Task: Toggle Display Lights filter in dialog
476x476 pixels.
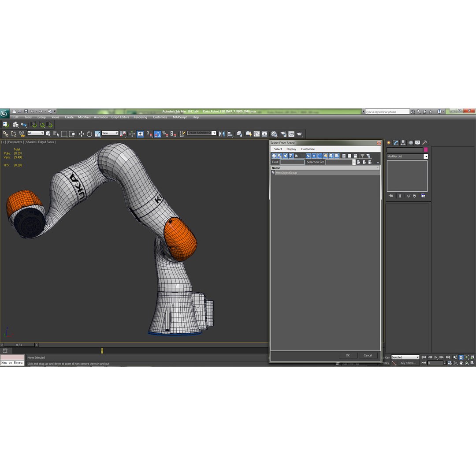Action: [x=285, y=156]
